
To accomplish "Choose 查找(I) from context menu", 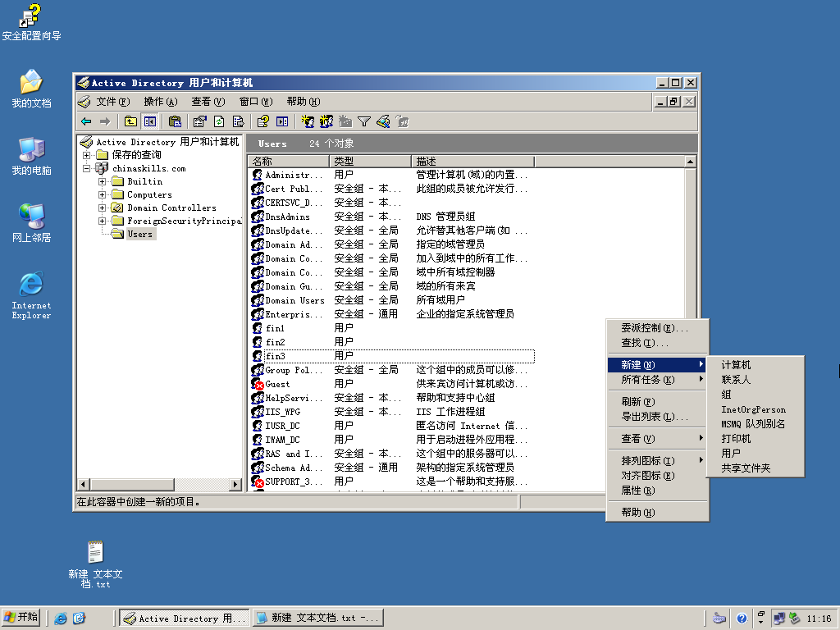I will click(x=657, y=343).
